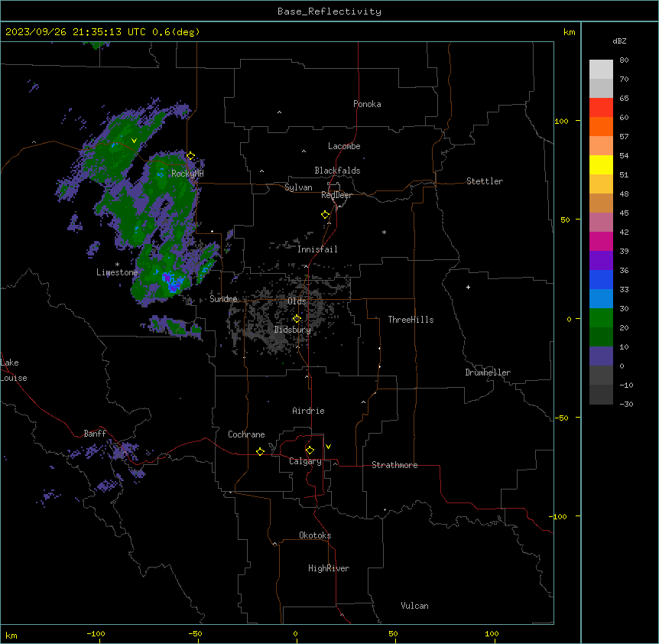Click the 65 value in the dBZ legend
The image size is (659, 644).
coord(624,99)
